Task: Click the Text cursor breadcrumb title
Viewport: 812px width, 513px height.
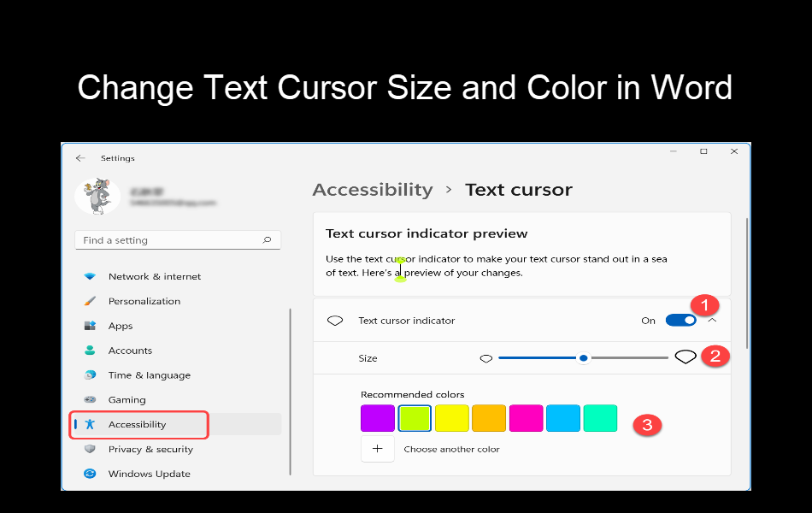Action: 518,190
